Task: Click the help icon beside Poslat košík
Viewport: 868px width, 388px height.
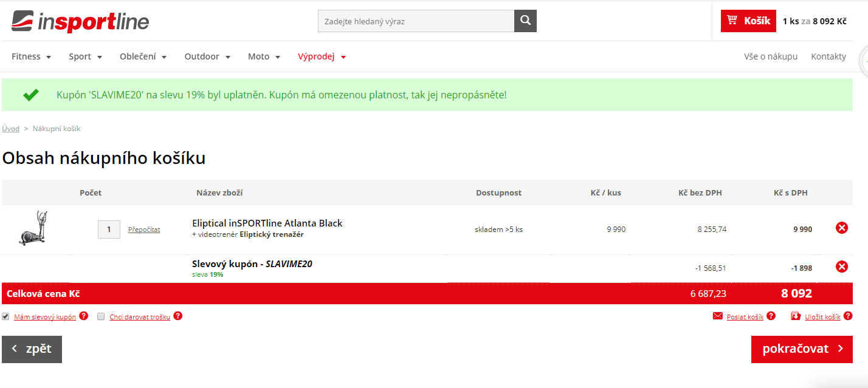Action: [771, 316]
